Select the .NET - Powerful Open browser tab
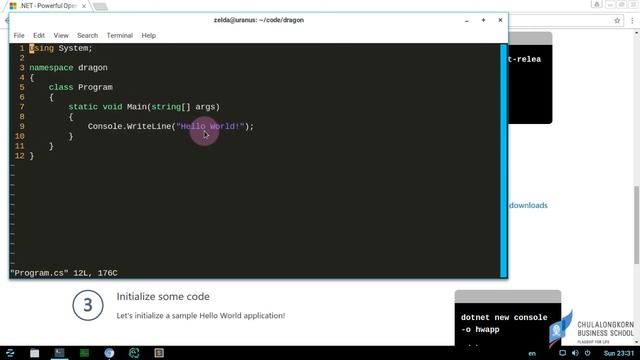640x360 pixels. (47, 6)
